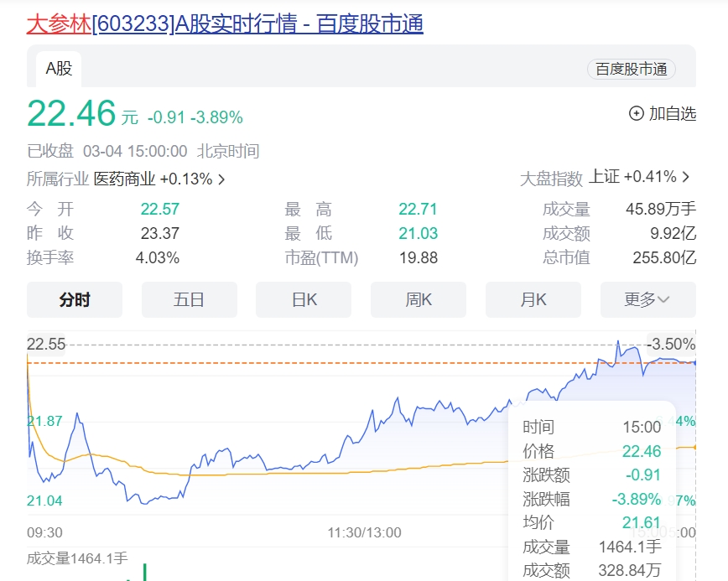The height and width of the screenshot is (581, 728).
Task: Open the 更多 dropdown
Action: [647, 300]
